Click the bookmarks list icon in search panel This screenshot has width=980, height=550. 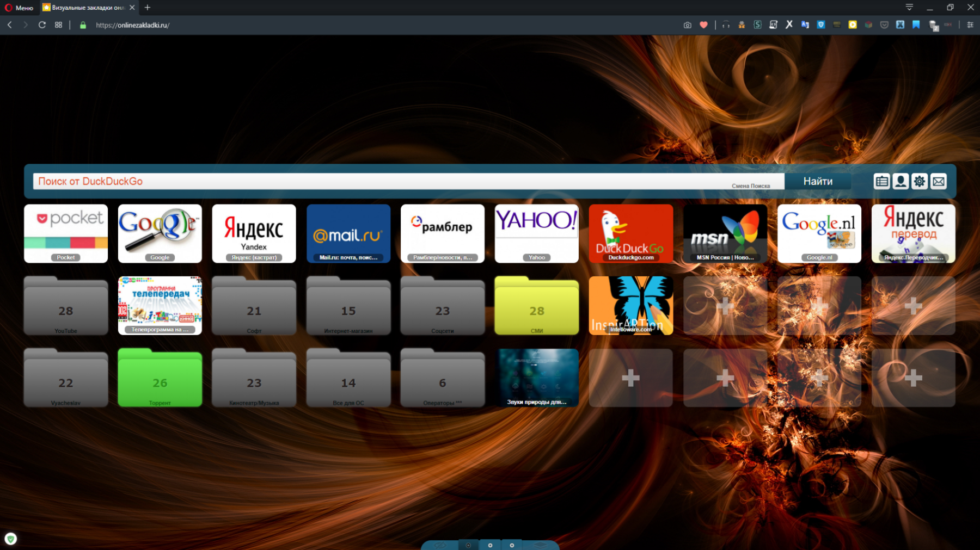tap(881, 182)
